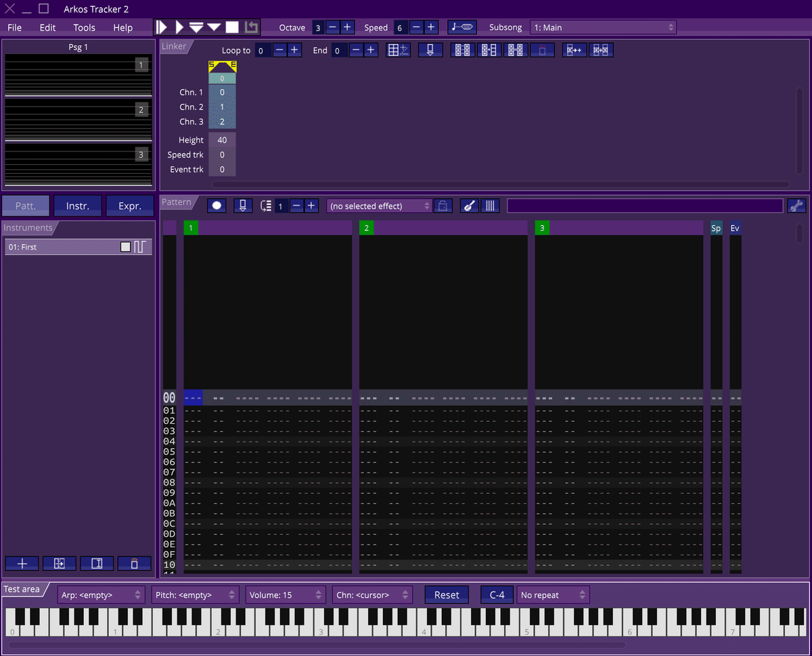Open the Help menu
Image resolution: width=812 pixels, height=656 pixels.
click(123, 28)
